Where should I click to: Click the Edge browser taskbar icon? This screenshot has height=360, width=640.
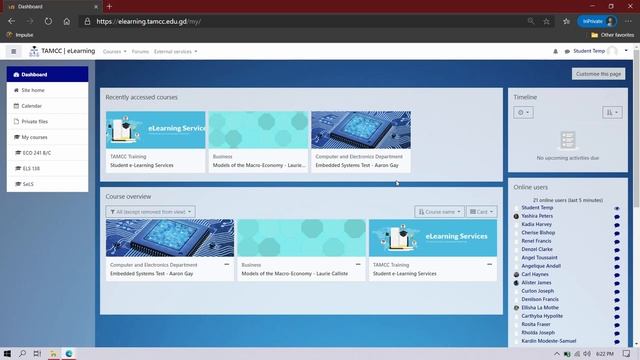tap(69, 353)
